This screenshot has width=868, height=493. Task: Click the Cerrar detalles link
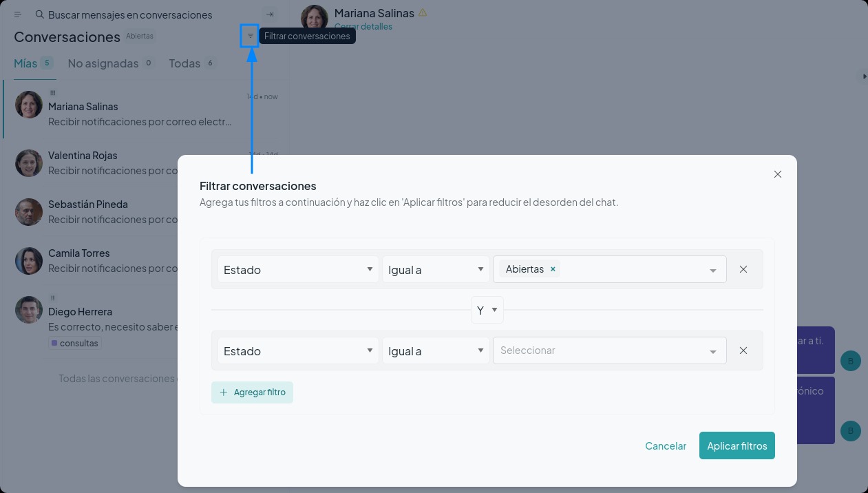(363, 27)
